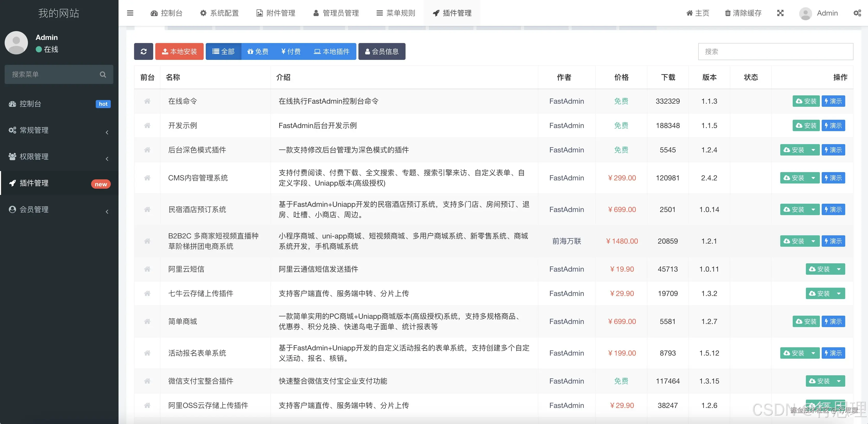
Task: Filter plugins by 免费
Action: [x=258, y=51]
